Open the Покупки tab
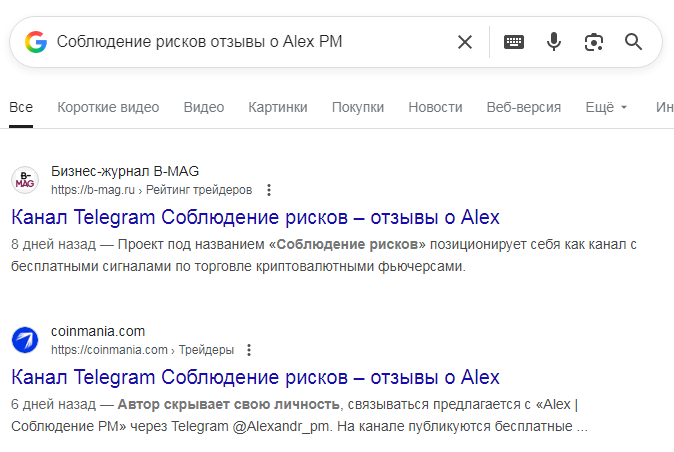This screenshot has height=452, width=674. point(358,107)
